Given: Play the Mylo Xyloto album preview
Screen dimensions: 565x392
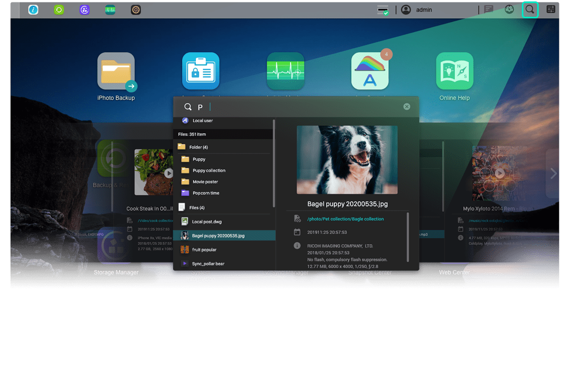Looking at the screenshot, I should [499, 174].
